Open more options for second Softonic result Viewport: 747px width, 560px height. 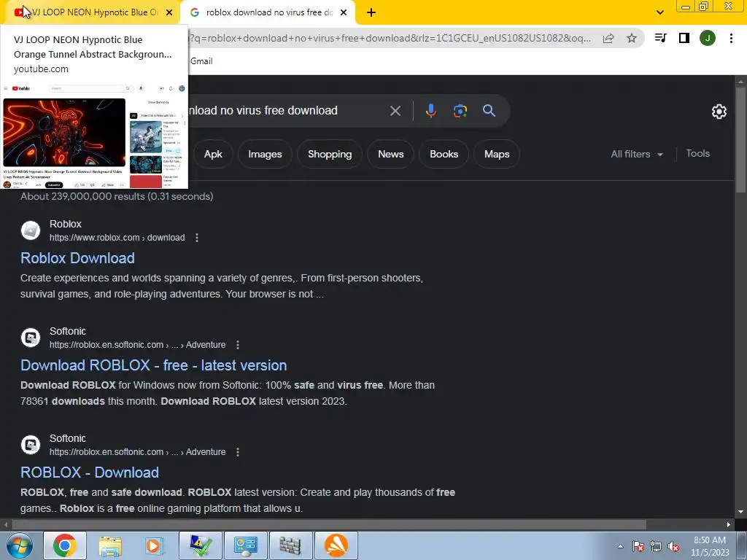tap(238, 452)
